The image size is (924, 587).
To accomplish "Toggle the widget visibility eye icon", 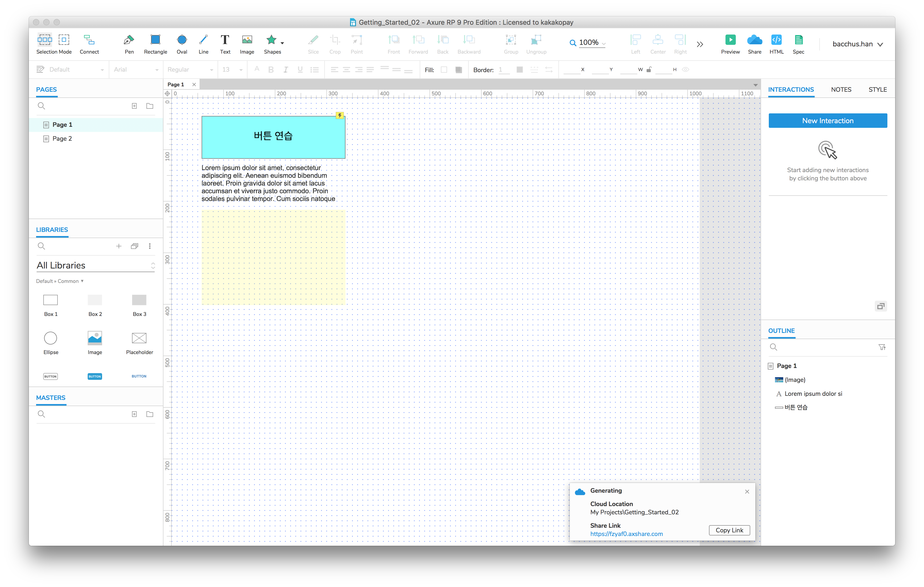I will (x=686, y=70).
